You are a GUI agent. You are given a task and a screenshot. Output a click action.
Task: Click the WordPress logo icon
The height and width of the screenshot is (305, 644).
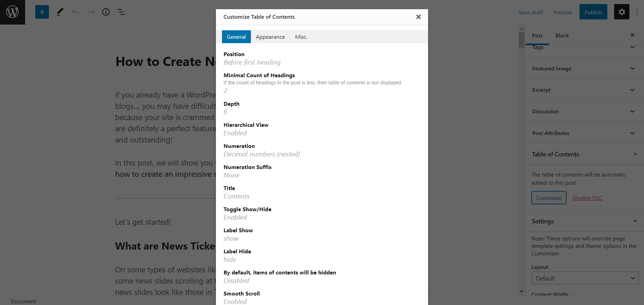13,12
